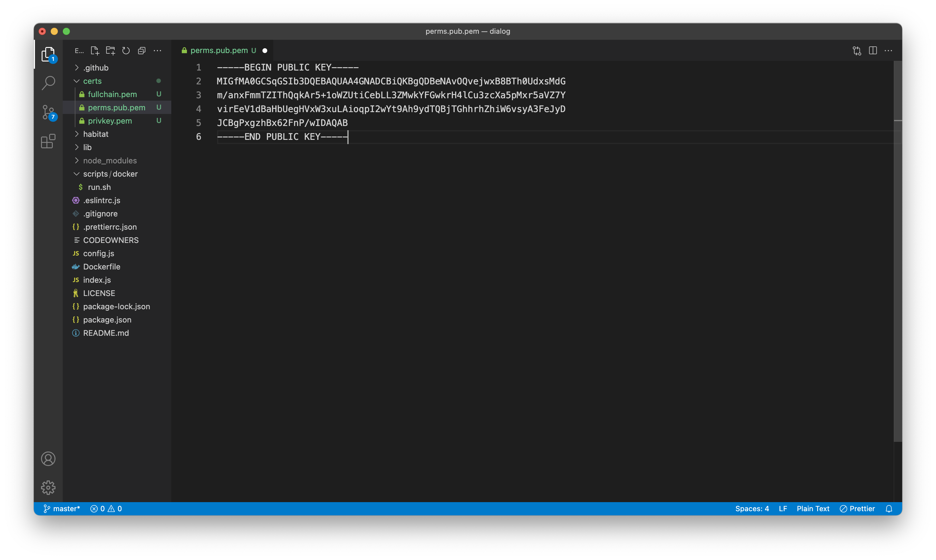Place cursor in line starting JCBgPxgzhBx62FnP
Viewport: 936px width, 560px height.
coord(282,123)
